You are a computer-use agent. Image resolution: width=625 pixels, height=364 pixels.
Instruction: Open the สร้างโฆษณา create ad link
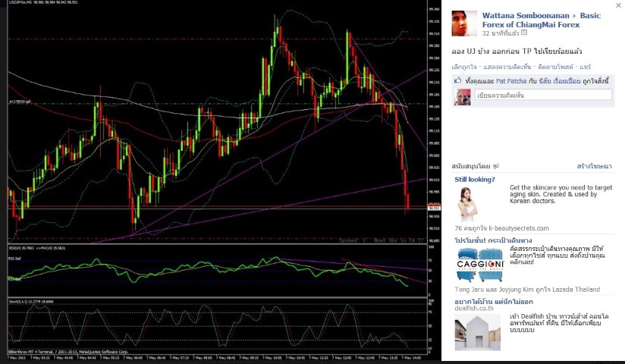[594, 166]
